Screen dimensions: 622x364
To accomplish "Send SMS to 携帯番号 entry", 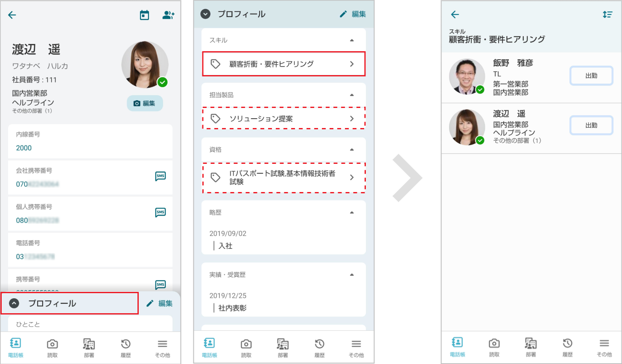I will point(161,285).
